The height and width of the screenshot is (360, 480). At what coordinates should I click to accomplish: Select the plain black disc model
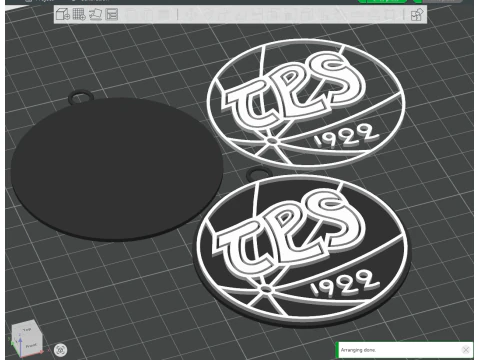117,168
